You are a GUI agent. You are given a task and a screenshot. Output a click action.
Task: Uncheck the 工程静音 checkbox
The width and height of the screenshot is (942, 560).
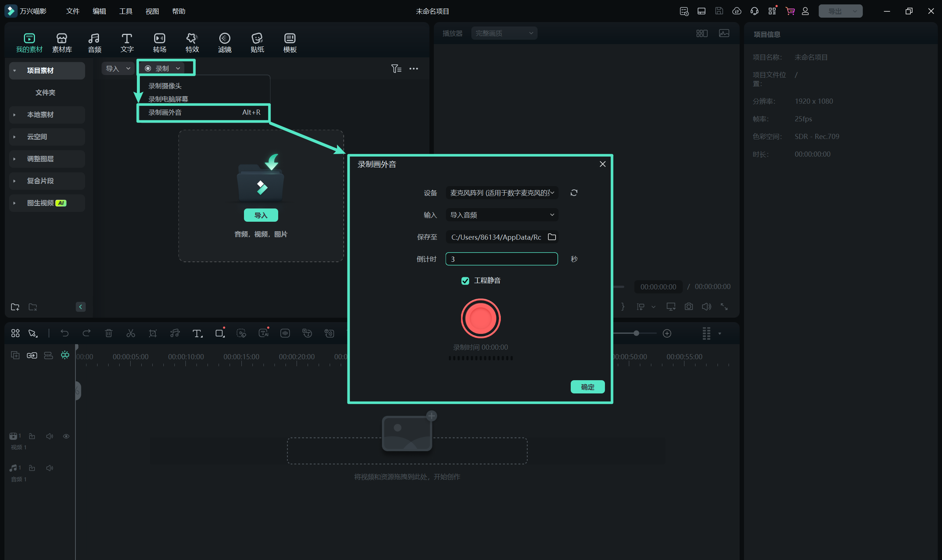[x=465, y=281]
